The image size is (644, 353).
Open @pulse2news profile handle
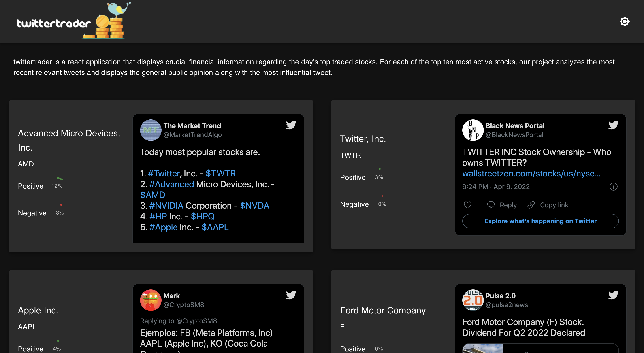pyautogui.click(x=507, y=305)
